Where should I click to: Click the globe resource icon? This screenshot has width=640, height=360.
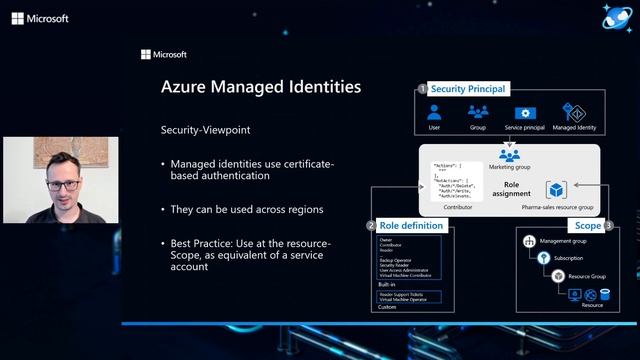click(x=590, y=295)
